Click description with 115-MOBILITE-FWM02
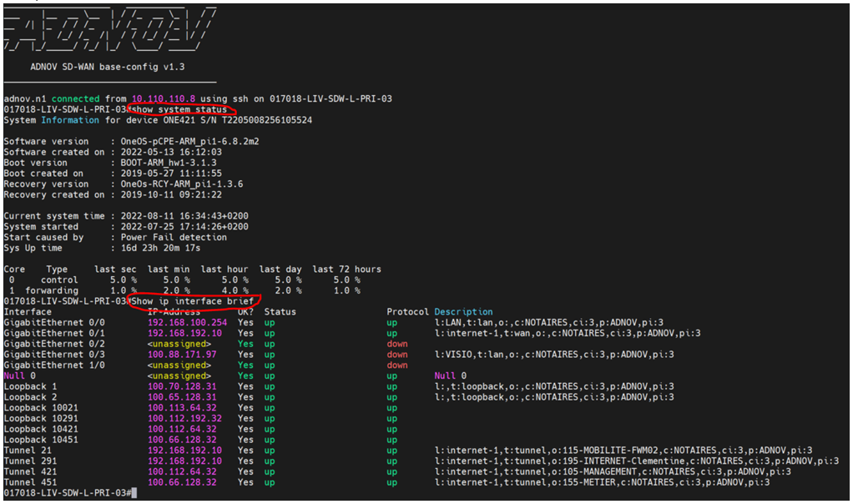Image resolution: width=853 pixels, height=504 pixels. pos(623,451)
